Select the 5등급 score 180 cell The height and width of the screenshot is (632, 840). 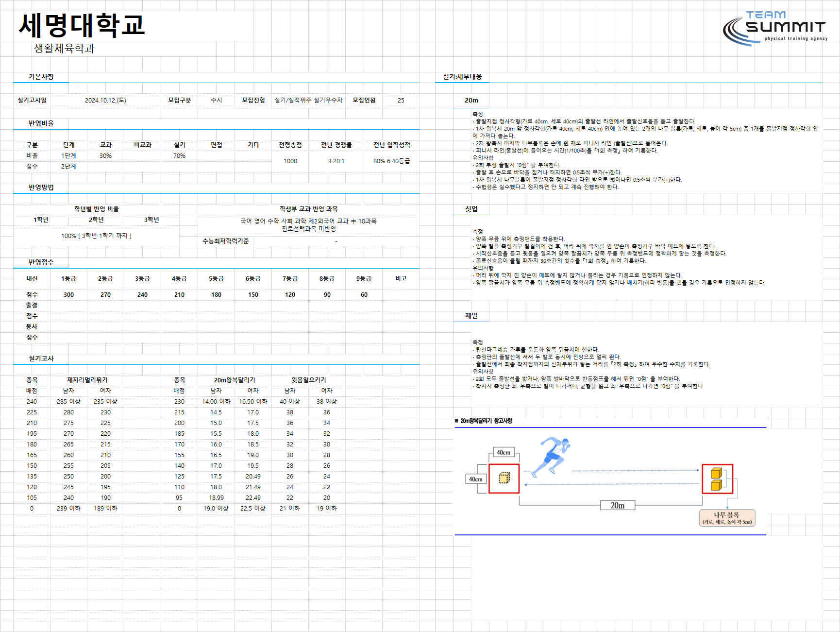click(216, 295)
